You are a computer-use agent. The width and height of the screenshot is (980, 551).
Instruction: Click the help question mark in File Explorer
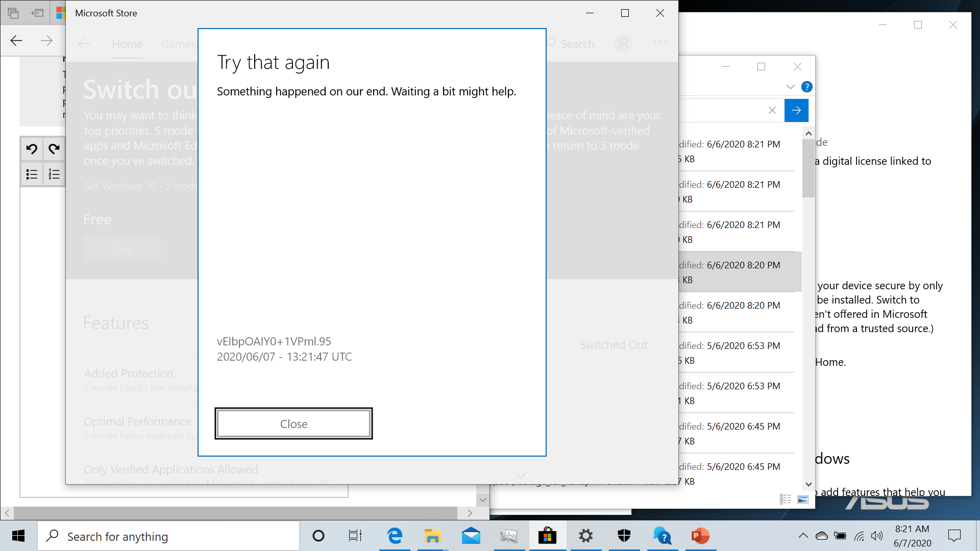coord(806,87)
